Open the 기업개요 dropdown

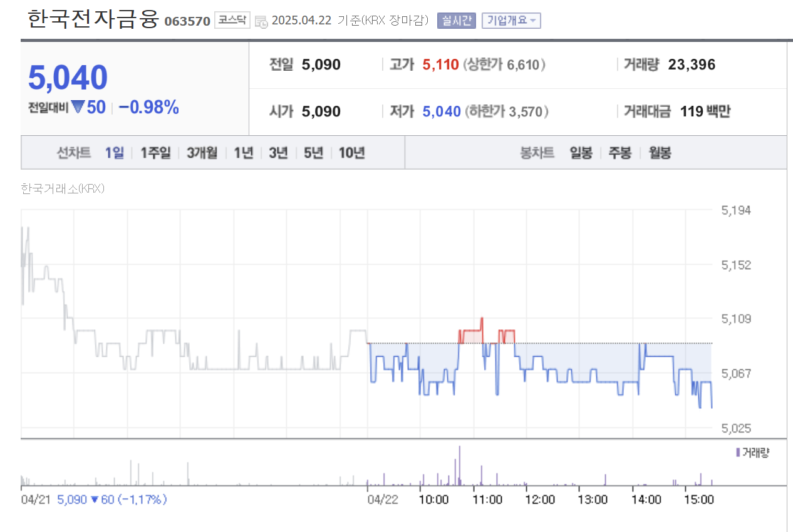click(511, 21)
